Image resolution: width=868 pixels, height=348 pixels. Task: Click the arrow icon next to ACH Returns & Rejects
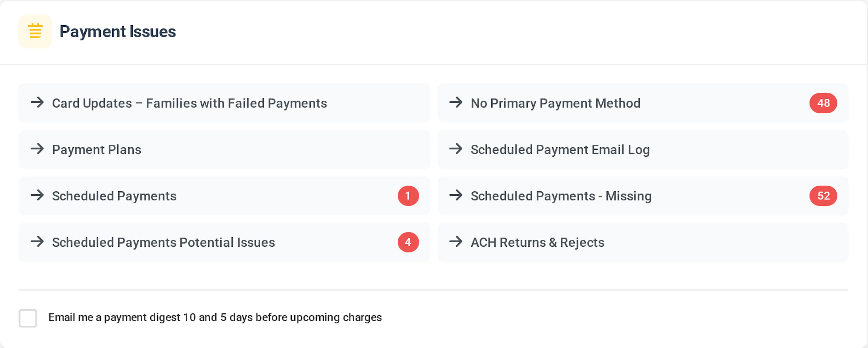[456, 242]
